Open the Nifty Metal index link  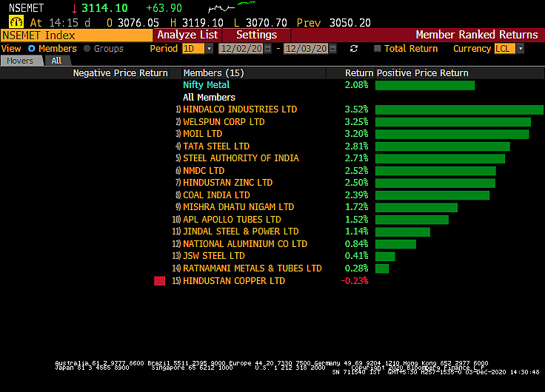pos(206,85)
